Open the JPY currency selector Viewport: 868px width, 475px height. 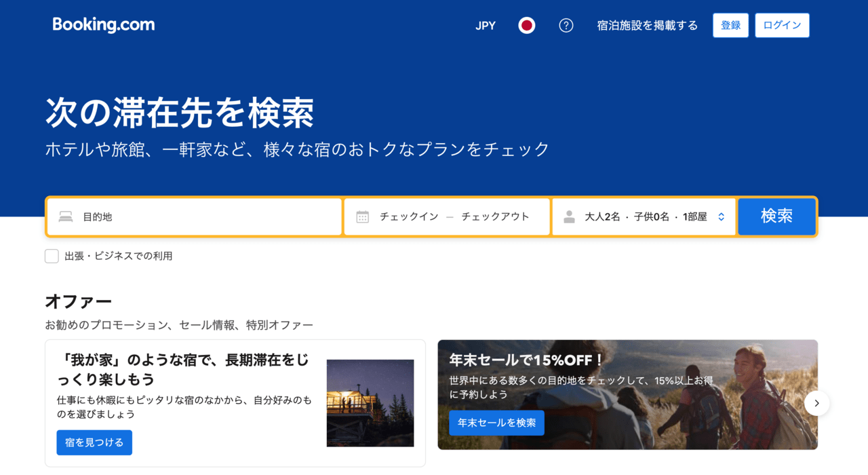click(486, 25)
